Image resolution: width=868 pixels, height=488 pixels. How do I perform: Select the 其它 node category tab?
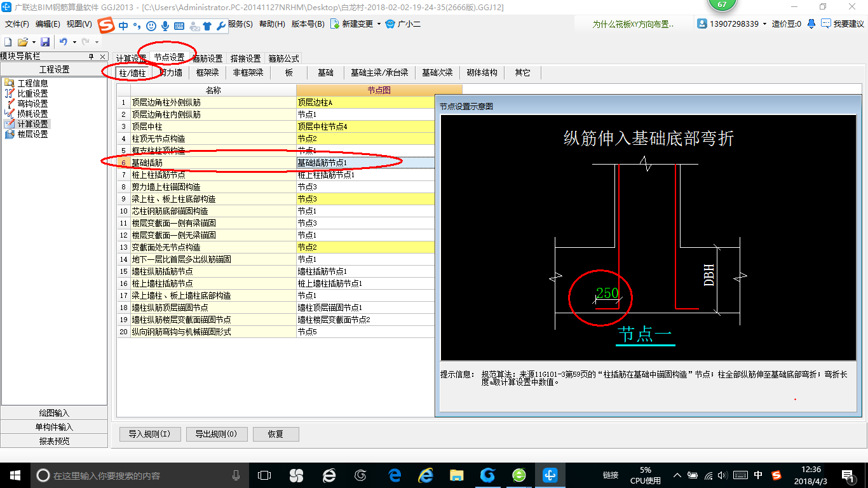click(x=522, y=72)
